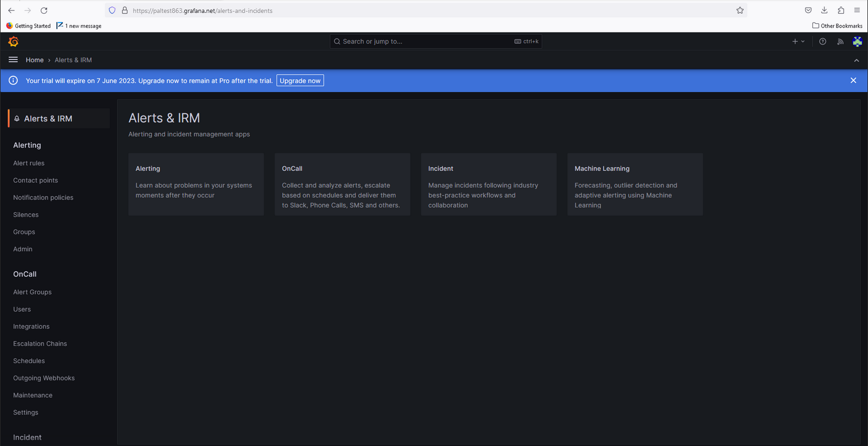Open the browser downloads icon

(824, 11)
